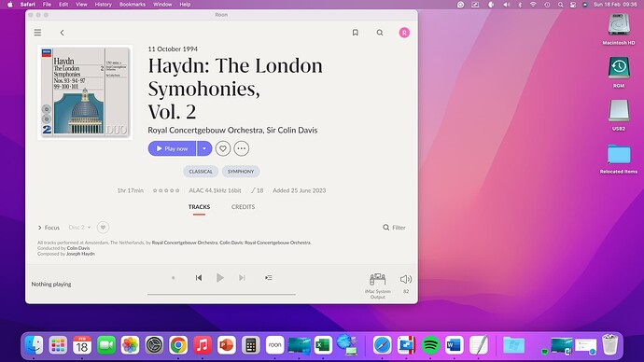Open the Help menu
The width and height of the screenshot is (644, 362).
[x=185, y=5]
